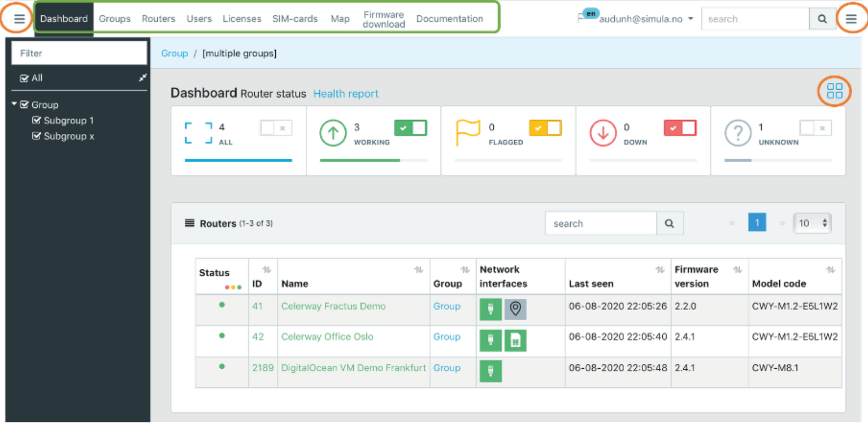Click the dashboard grid layout icon
This screenshot has width=868, height=423.
point(834,91)
